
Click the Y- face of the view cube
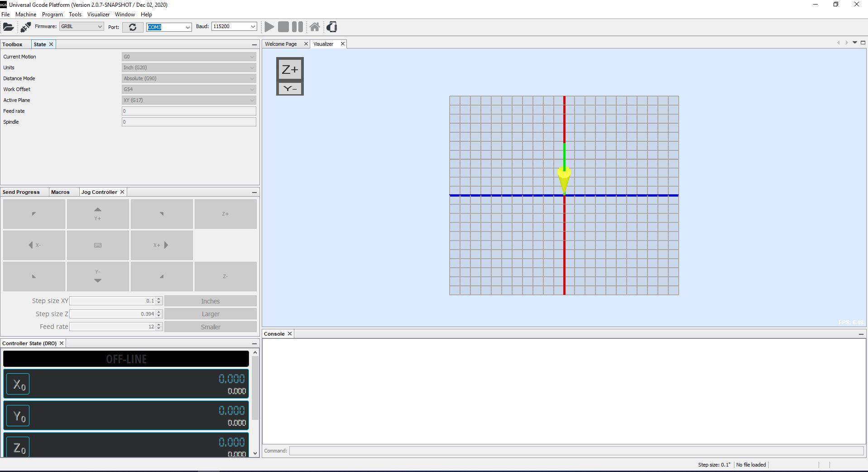[x=290, y=88]
